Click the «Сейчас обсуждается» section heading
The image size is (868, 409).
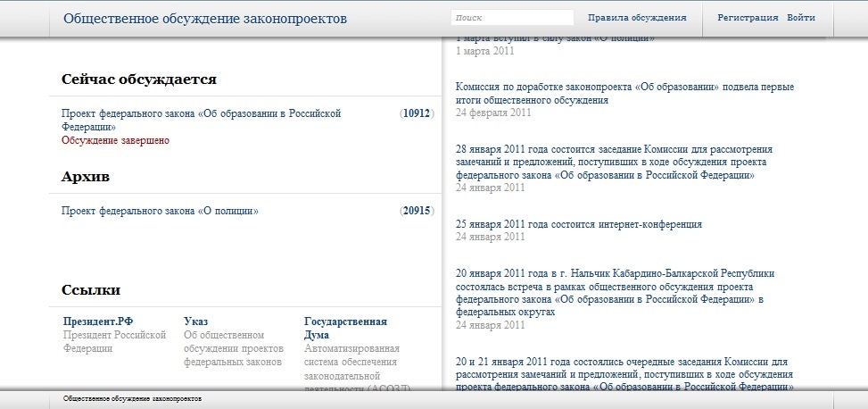coord(138,79)
